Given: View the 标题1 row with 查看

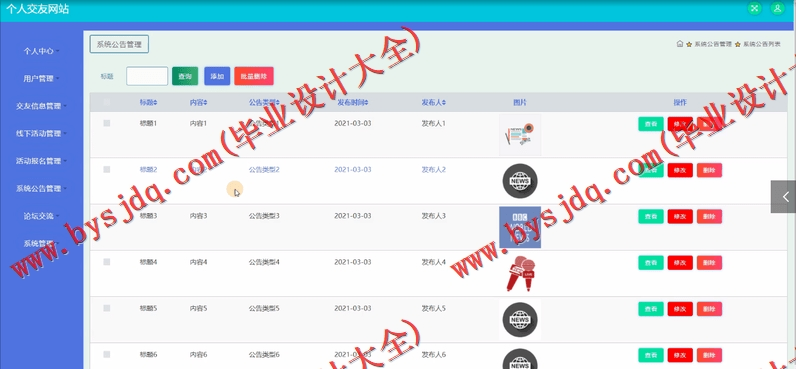Looking at the screenshot, I should point(651,124).
